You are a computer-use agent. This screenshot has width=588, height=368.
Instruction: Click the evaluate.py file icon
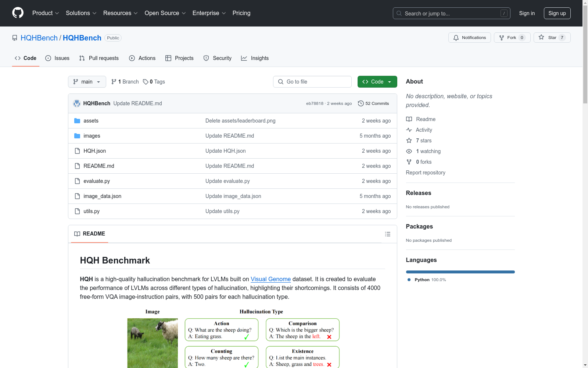[77, 181]
